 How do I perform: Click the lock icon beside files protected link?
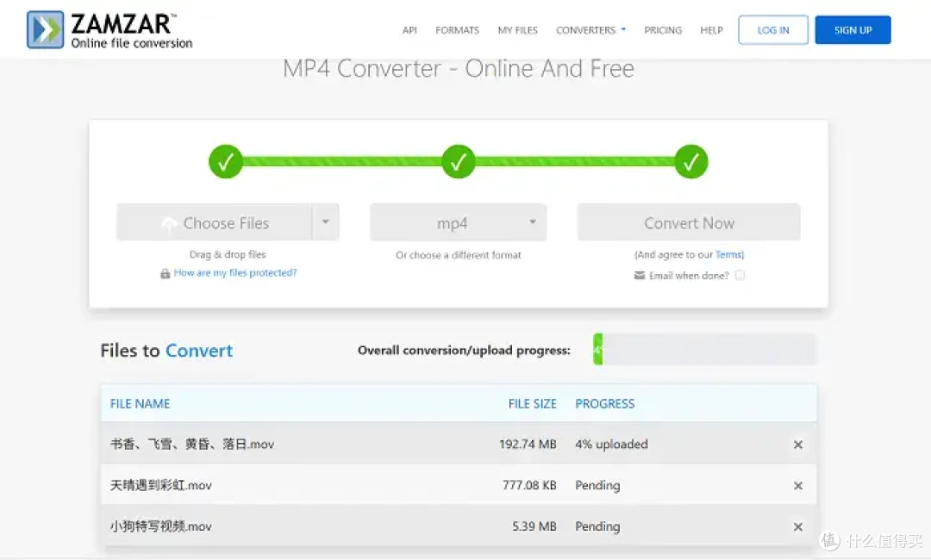tap(165, 273)
